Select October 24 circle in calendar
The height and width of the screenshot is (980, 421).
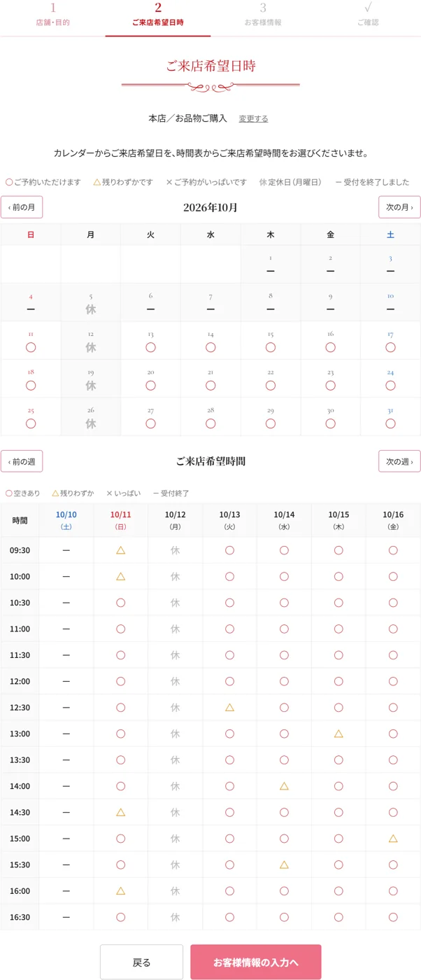[390, 386]
